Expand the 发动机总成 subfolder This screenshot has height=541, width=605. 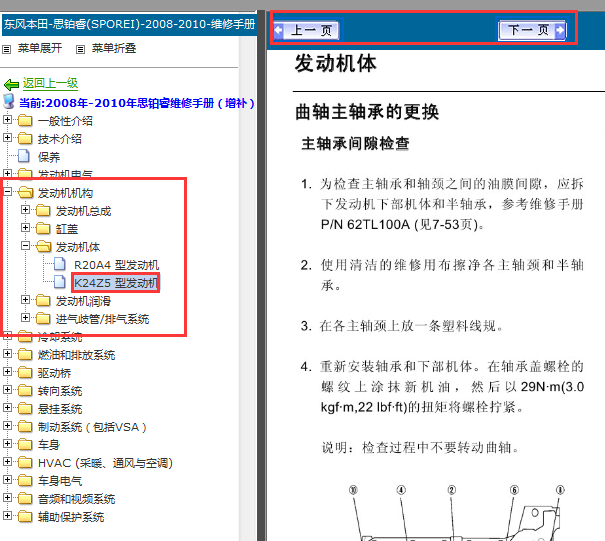[x=25, y=210]
